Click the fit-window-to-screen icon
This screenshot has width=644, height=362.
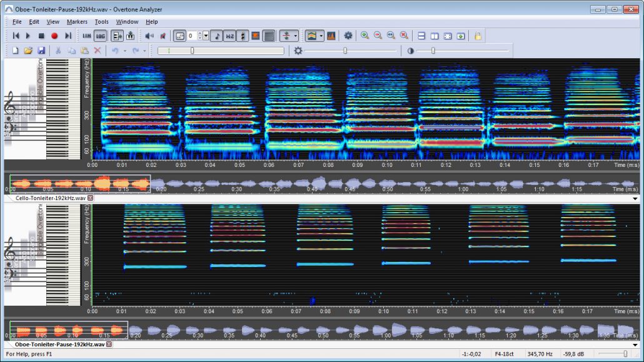448,36
